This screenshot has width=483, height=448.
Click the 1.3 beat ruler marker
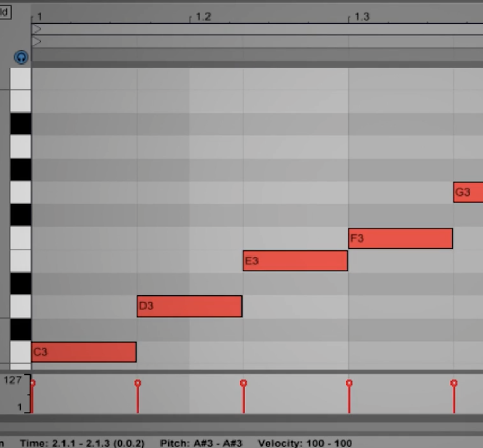click(362, 17)
